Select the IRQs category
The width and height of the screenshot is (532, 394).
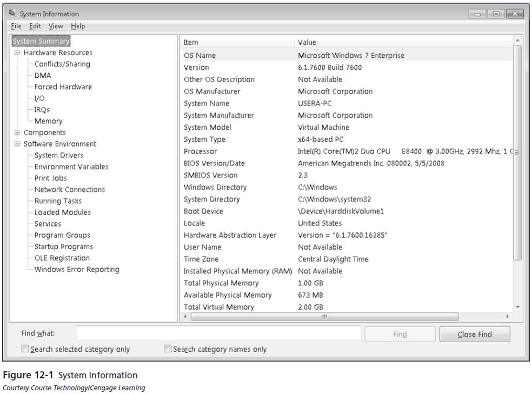(42, 110)
